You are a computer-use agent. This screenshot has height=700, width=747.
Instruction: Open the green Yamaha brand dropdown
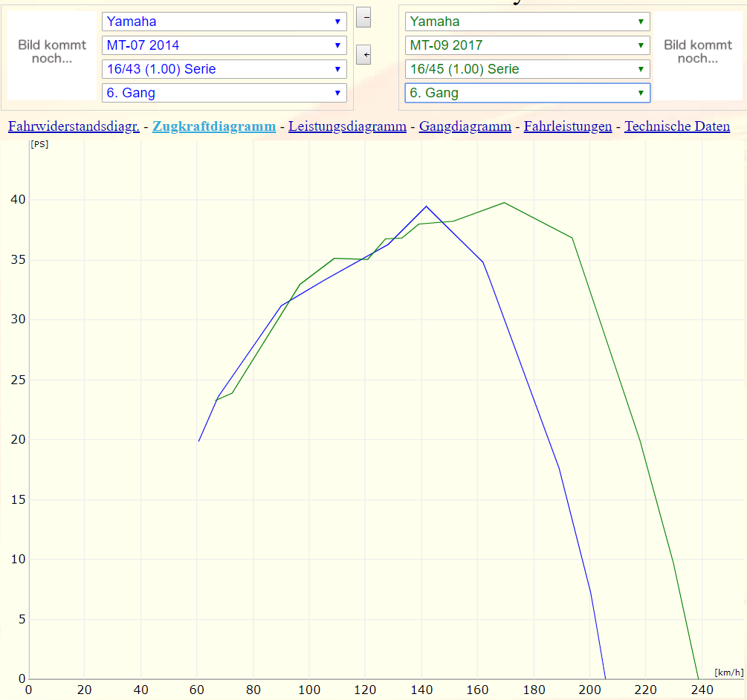tap(527, 22)
